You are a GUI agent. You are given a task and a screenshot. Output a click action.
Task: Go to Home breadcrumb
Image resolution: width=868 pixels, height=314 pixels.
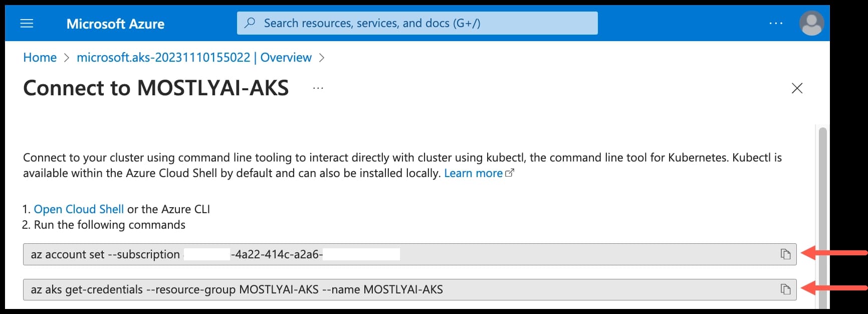(40, 58)
